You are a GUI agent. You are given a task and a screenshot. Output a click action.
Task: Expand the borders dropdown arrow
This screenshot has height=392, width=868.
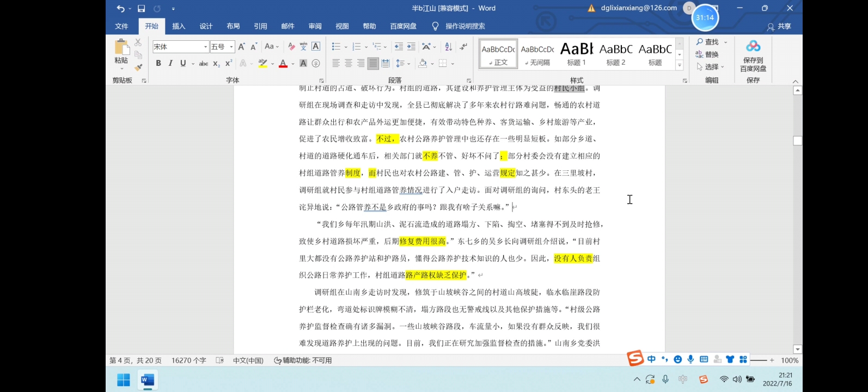tap(453, 64)
